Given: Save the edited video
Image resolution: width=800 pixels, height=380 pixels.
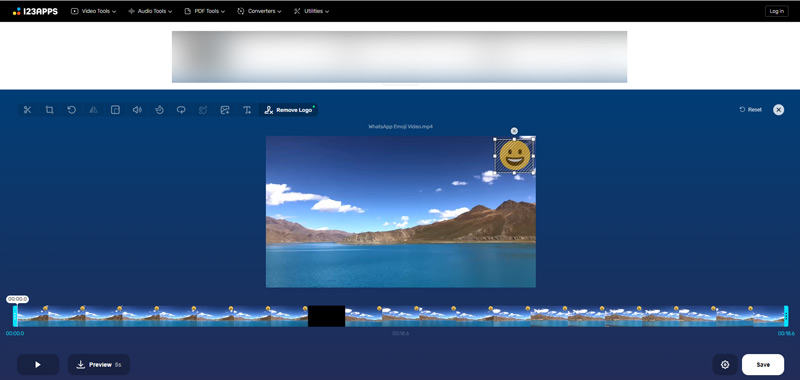Looking at the screenshot, I should (x=763, y=365).
